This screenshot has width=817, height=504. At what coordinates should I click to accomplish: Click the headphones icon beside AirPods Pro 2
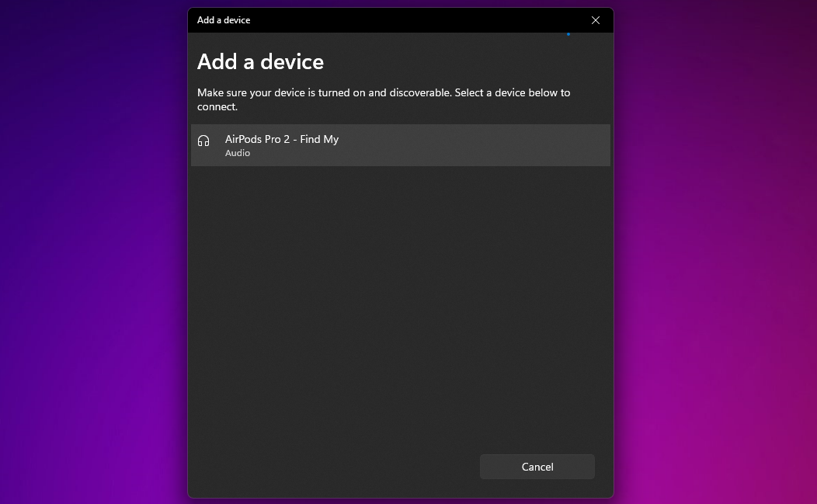coord(203,141)
